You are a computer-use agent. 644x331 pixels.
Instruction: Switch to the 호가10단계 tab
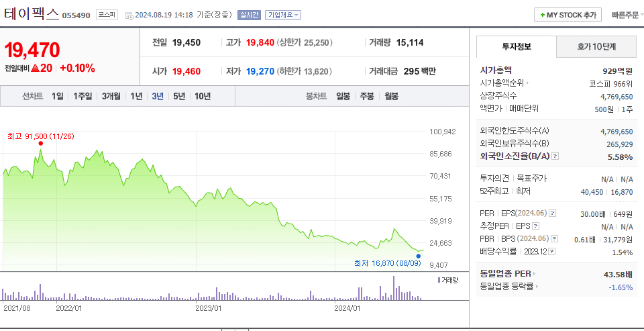[596, 46]
